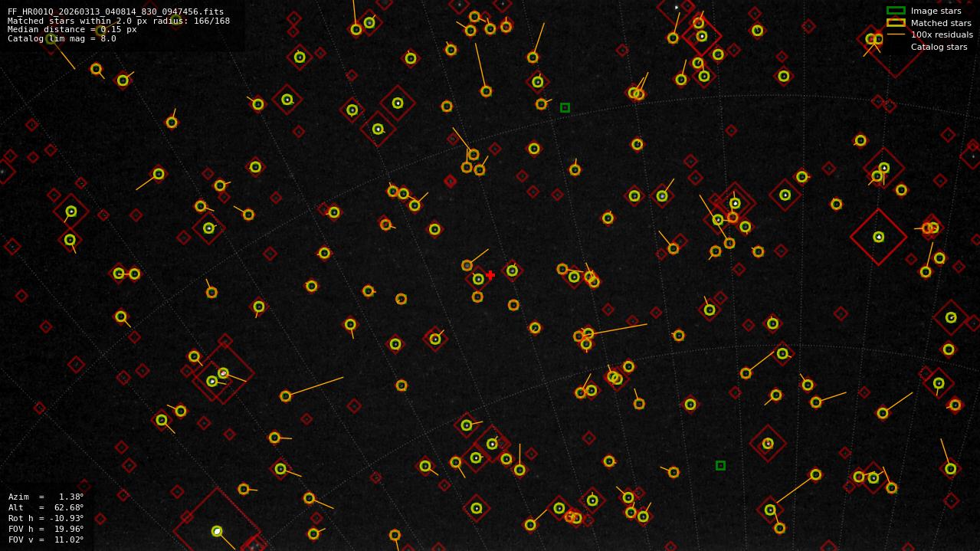Click the 'FOV v = 11.02°' readout
This screenshot has width=980, height=551.
[x=46, y=540]
